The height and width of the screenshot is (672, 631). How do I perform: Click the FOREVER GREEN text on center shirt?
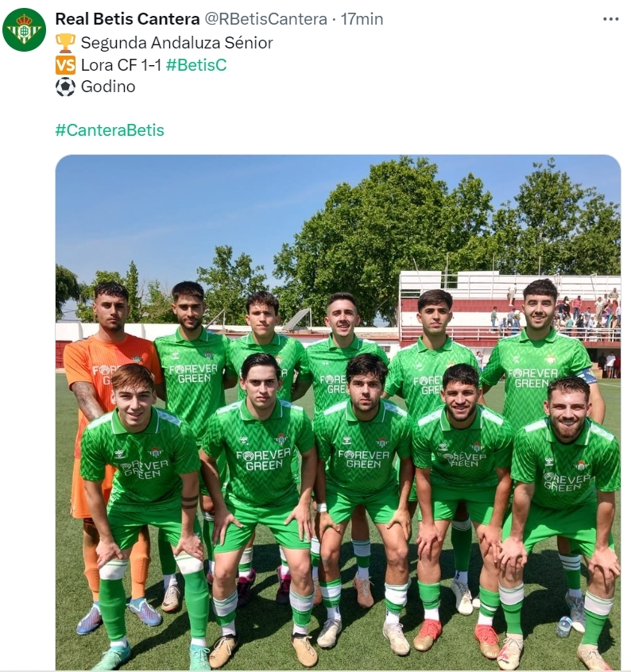click(x=363, y=458)
